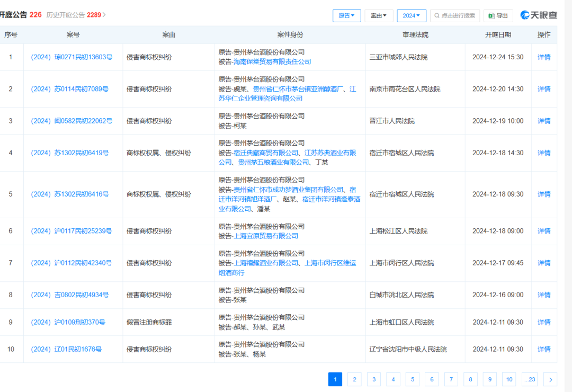View 详情 for row 10
The height and width of the screenshot is (392, 572).
pyautogui.click(x=544, y=349)
